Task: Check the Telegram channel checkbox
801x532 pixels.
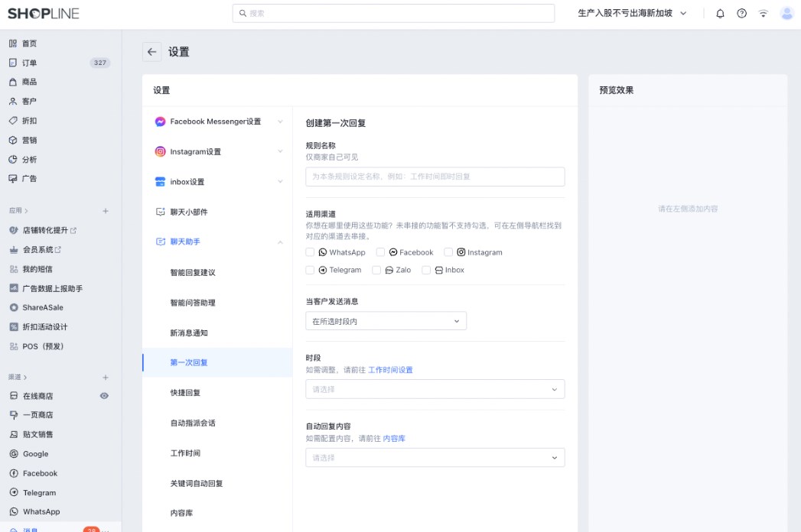Action: (x=310, y=270)
